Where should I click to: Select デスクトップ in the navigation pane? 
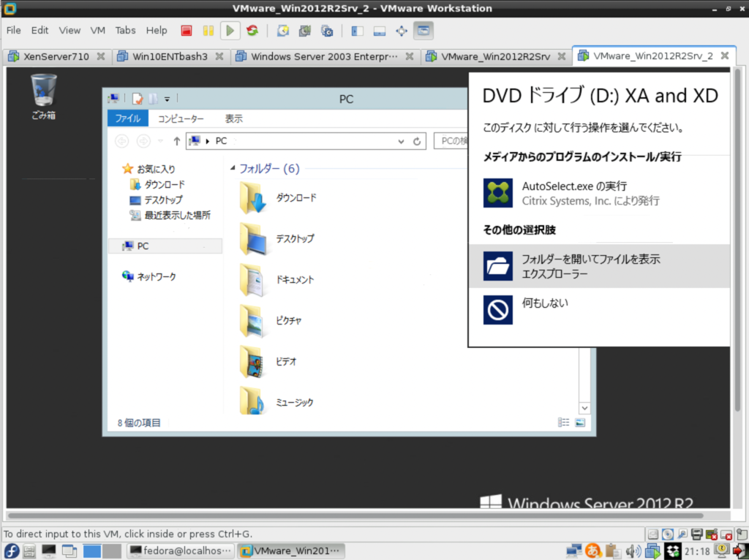click(157, 200)
